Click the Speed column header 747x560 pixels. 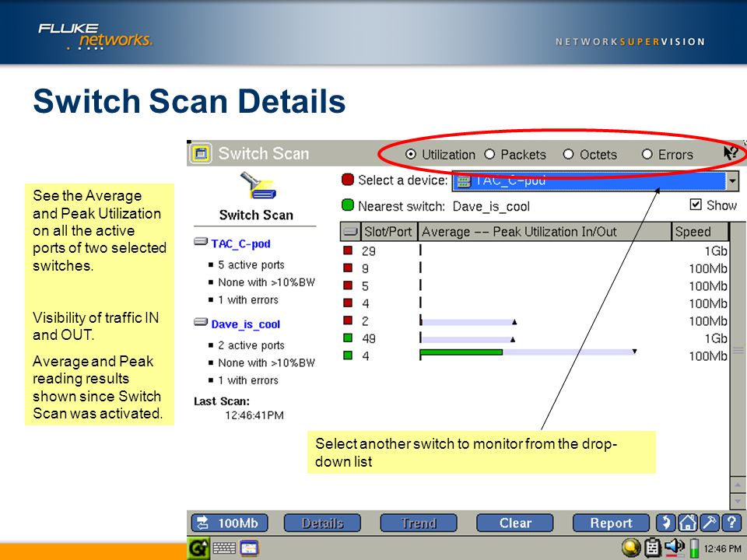pyautogui.click(x=700, y=232)
